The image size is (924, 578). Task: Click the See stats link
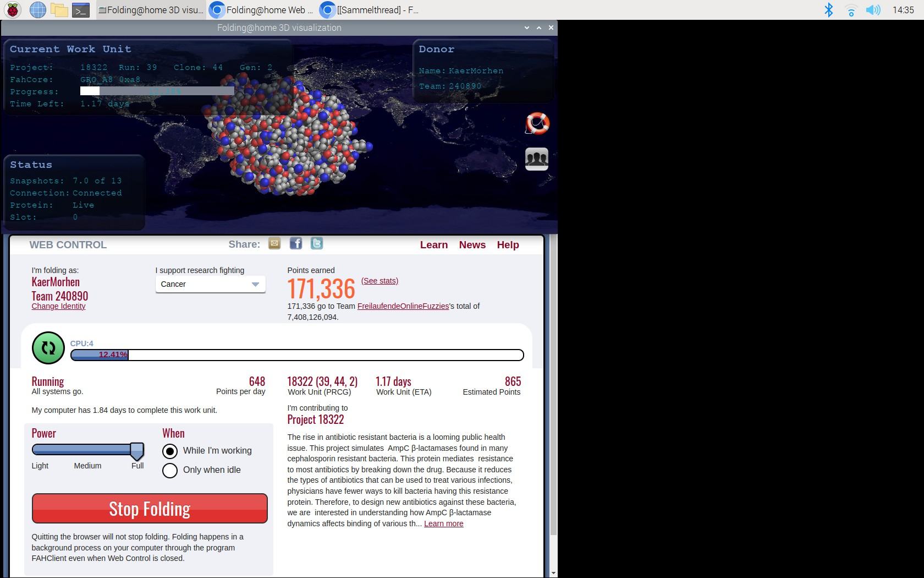[380, 281]
